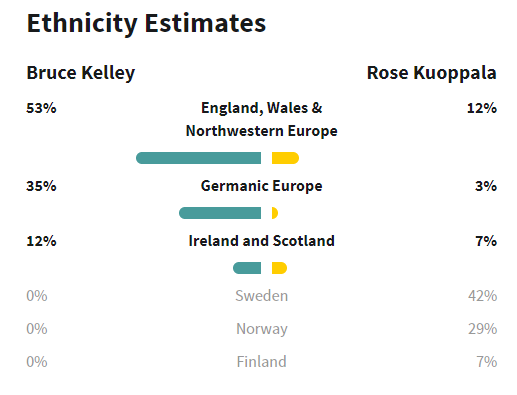Click the yellow England bar for Rose
The height and width of the screenshot is (395, 517).
[285, 158]
